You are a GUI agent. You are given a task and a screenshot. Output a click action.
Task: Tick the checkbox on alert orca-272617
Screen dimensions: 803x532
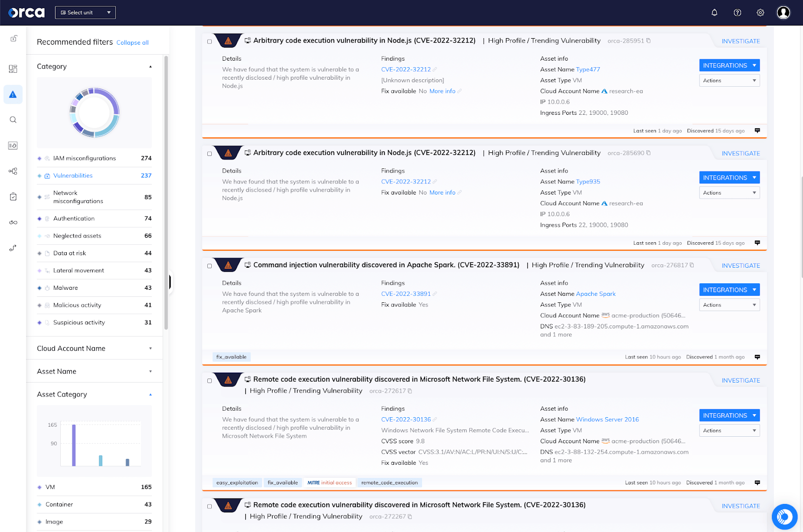(x=209, y=381)
